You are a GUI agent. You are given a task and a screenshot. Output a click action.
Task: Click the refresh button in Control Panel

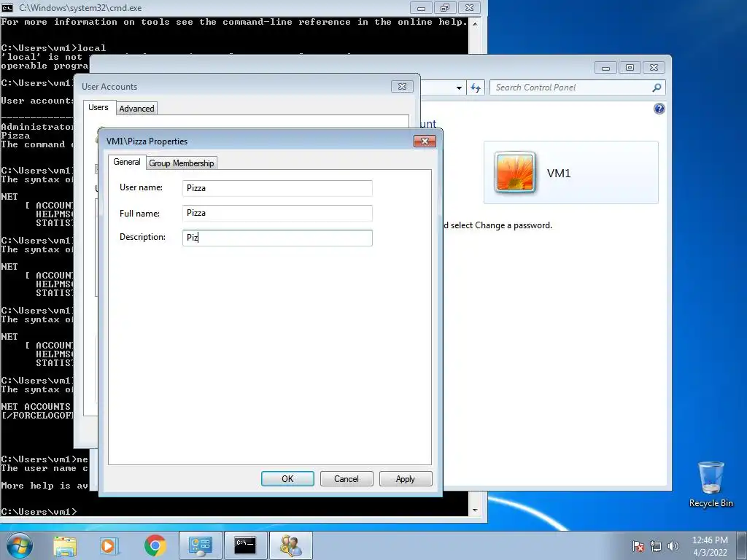pos(476,87)
